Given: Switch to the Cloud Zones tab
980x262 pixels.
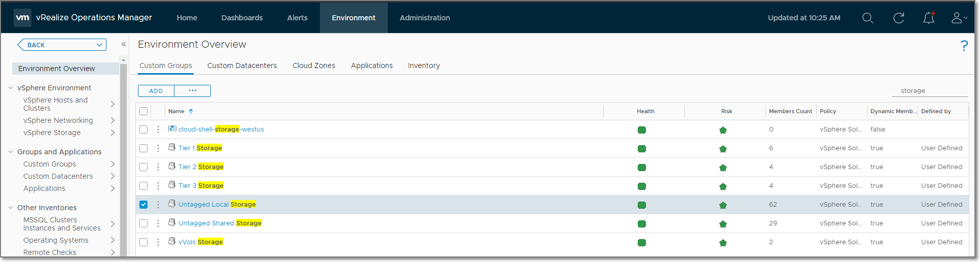Looking at the screenshot, I should pos(314,65).
